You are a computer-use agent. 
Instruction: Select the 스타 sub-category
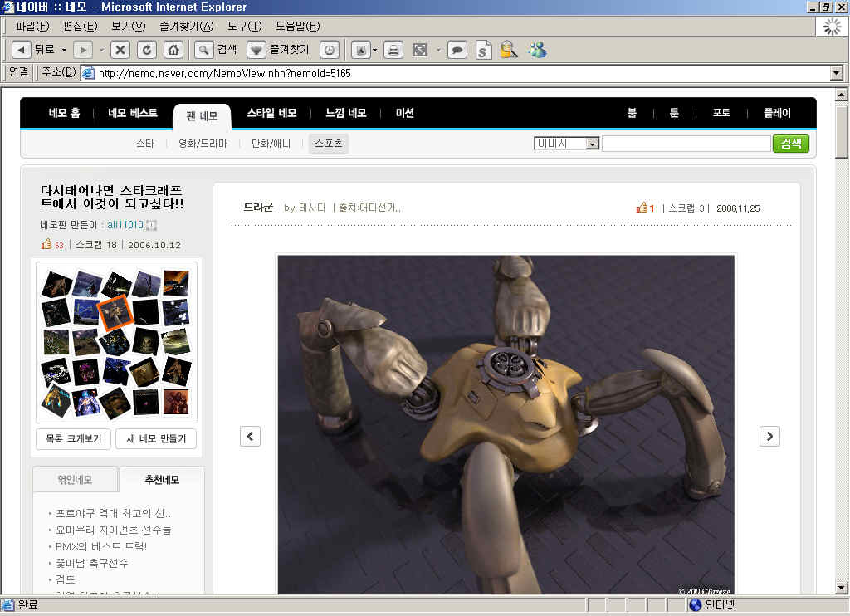click(144, 143)
